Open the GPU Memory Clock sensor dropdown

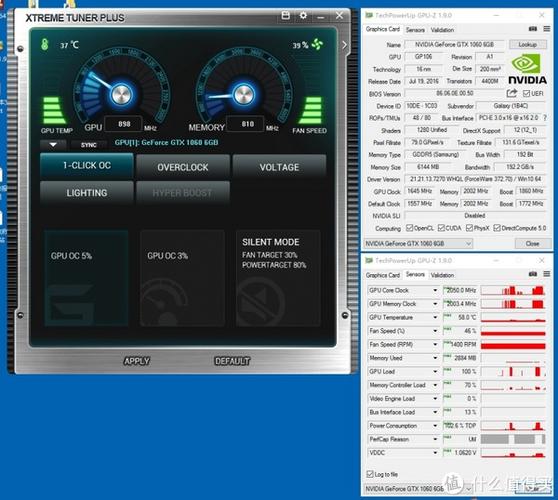435,304
